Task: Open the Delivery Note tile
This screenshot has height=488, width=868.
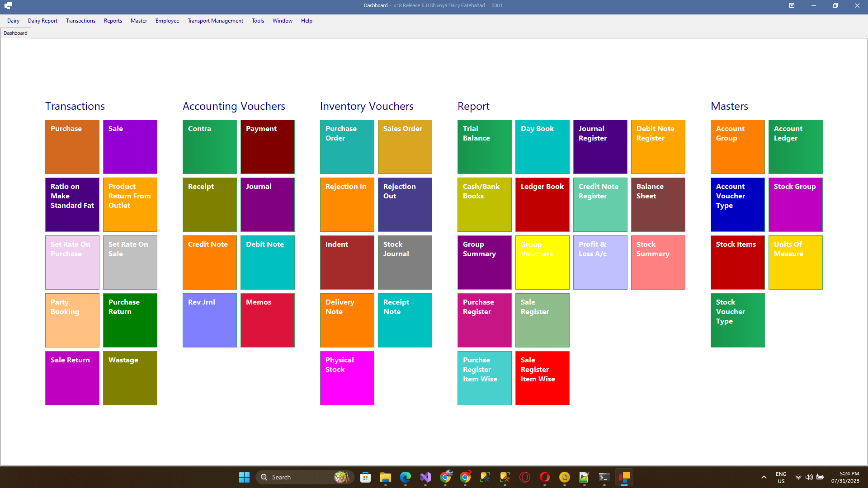Action: click(347, 320)
